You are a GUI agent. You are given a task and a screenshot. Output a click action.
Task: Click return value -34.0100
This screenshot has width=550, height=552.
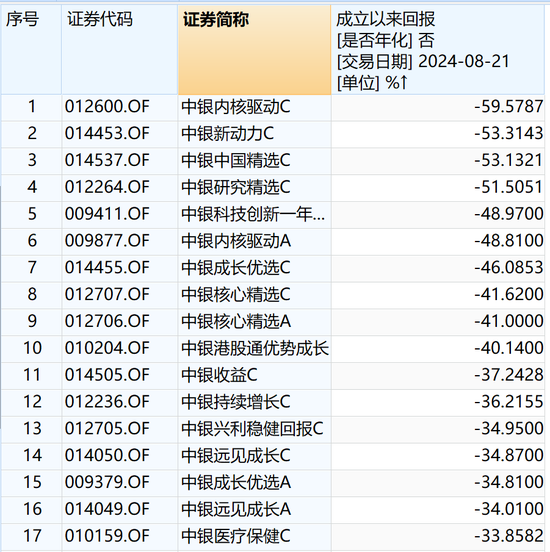pyautogui.click(x=509, y=509)
